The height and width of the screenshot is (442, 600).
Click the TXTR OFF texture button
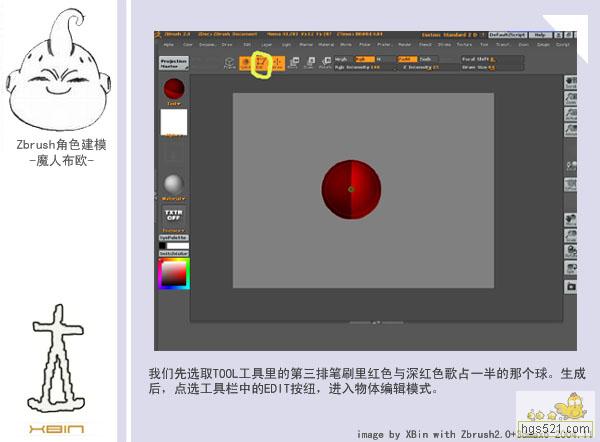173,215
